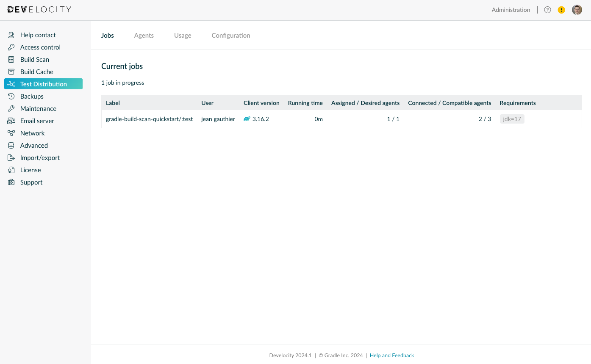Image resolution: width=591 pixels, height=364 pixels.
Task: Switch to the Agents tab
Action: [144, 35]
